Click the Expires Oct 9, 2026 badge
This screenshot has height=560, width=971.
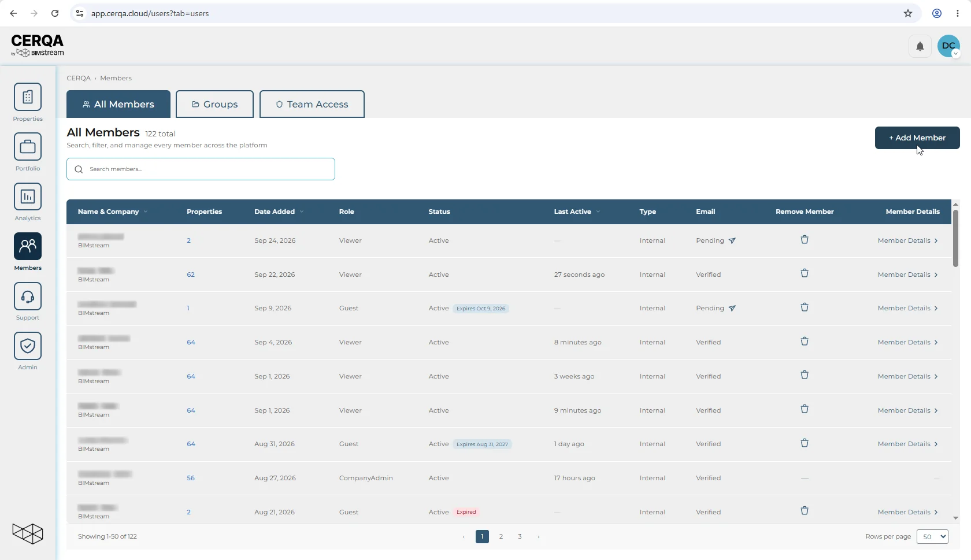tap(481, 309)
